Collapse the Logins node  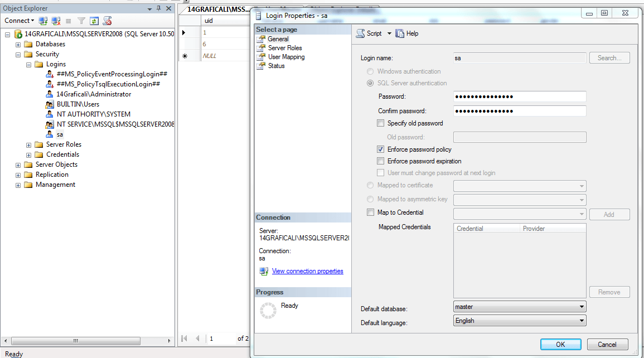point(29,65)
